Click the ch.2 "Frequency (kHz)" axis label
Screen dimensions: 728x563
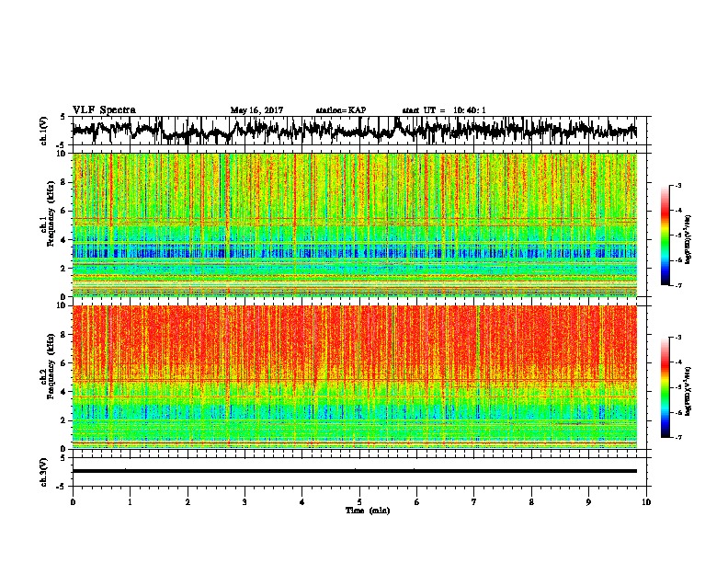click(51, 366)
